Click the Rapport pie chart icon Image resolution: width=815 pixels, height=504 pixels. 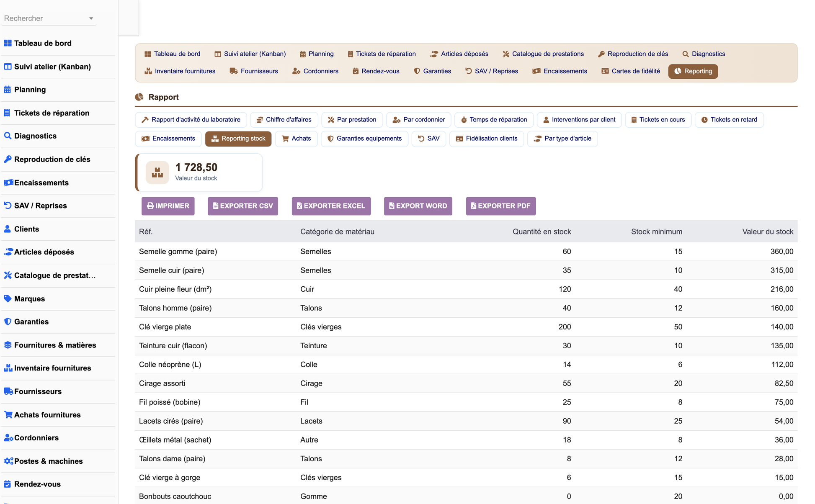(139, 97)
